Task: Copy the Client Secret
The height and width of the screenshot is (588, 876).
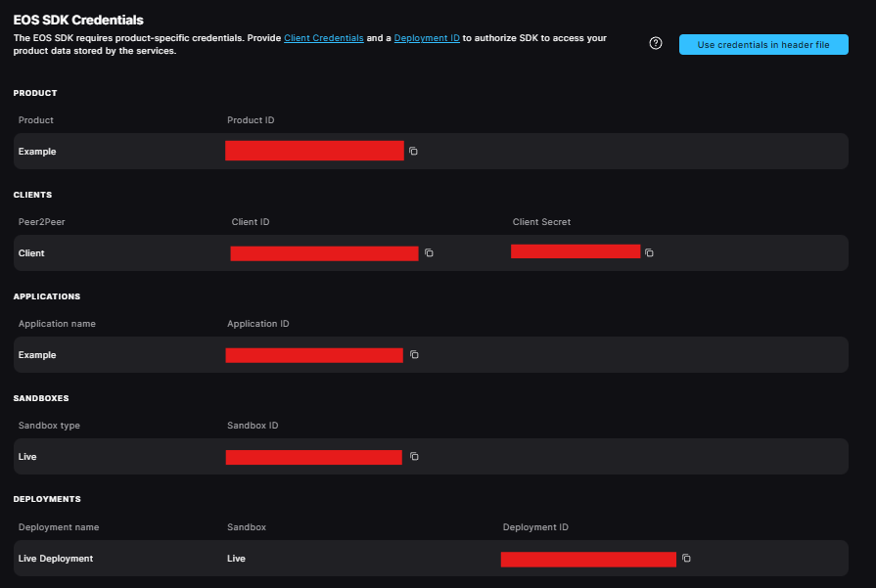Action: pos(649,252)
